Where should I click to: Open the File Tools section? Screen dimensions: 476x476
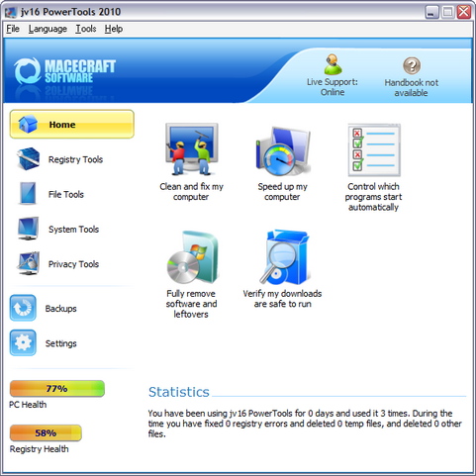coord(66,195)
